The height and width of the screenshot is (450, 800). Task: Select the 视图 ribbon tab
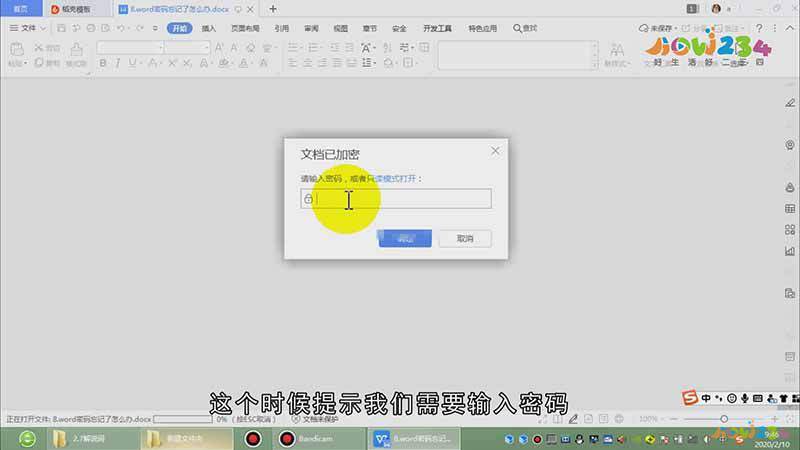(340, 29)
